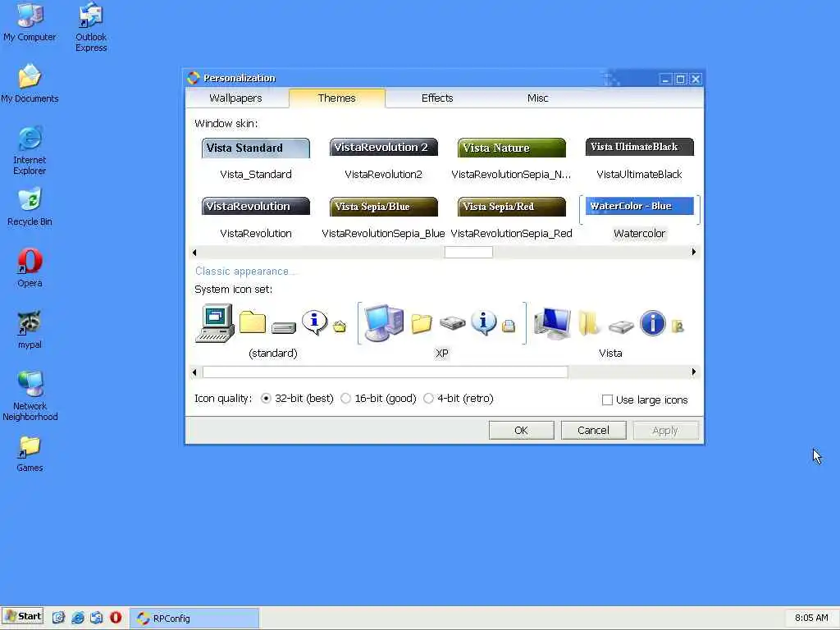
Task: Select 16-bit (good) icon quality
Action: (346, 399)
